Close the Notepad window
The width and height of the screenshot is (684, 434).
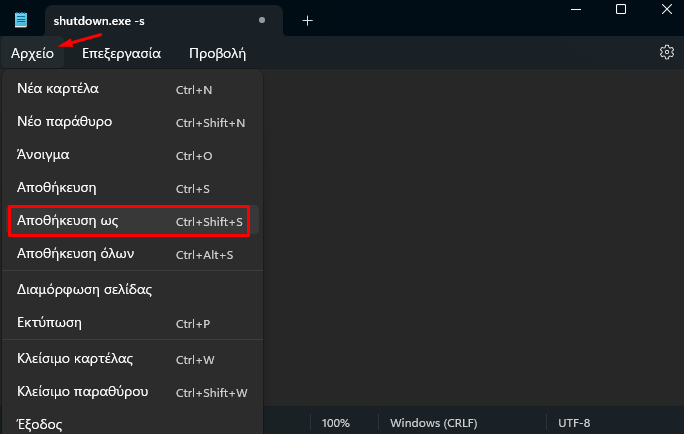point(667,9)
